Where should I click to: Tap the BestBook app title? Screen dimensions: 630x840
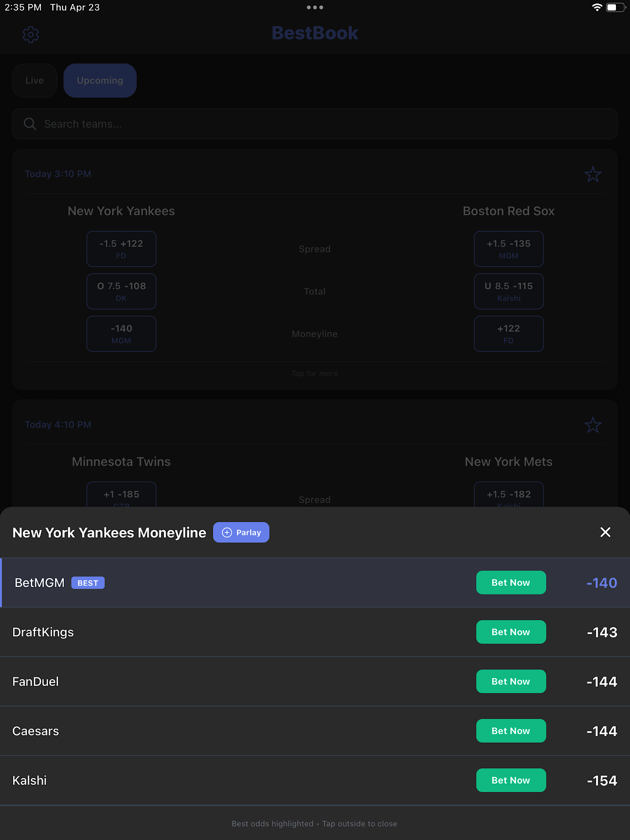315,33
